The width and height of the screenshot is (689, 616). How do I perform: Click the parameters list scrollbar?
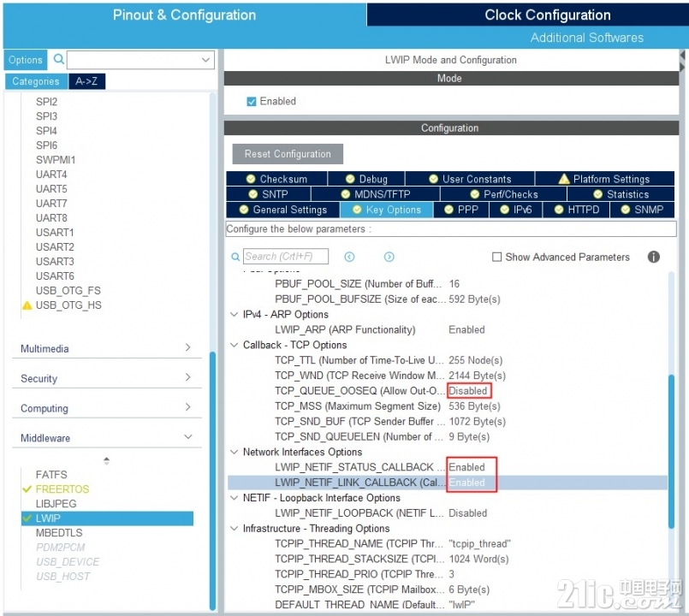(671, 451)
